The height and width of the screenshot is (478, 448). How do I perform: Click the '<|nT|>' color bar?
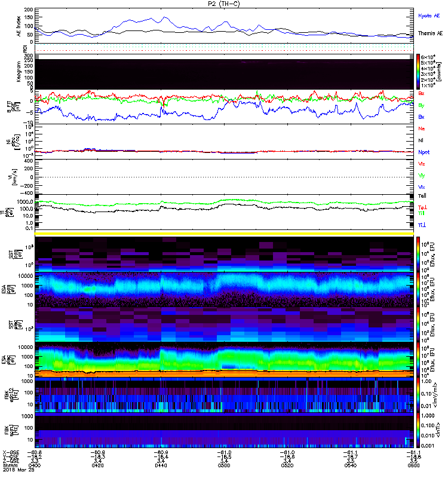(418, 430)
